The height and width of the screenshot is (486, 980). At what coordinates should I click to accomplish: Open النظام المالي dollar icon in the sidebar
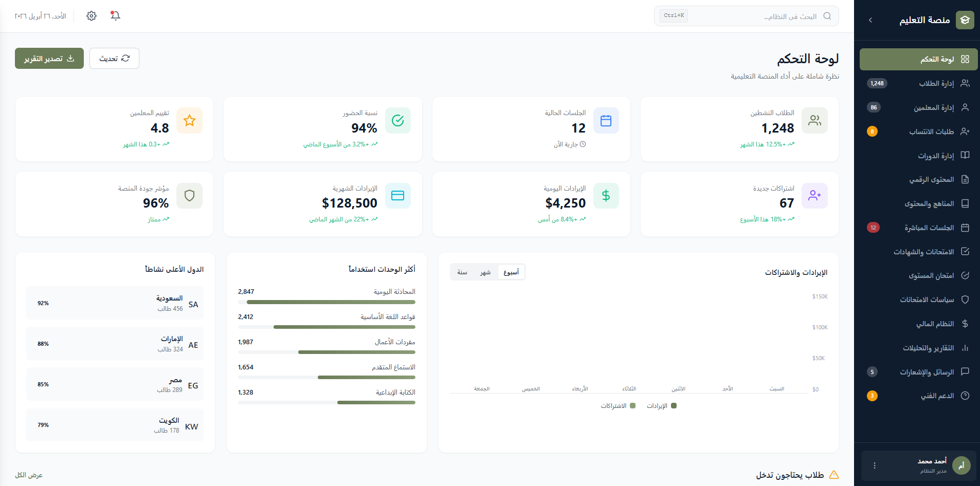pyautogui.click(x=966, y=323)
